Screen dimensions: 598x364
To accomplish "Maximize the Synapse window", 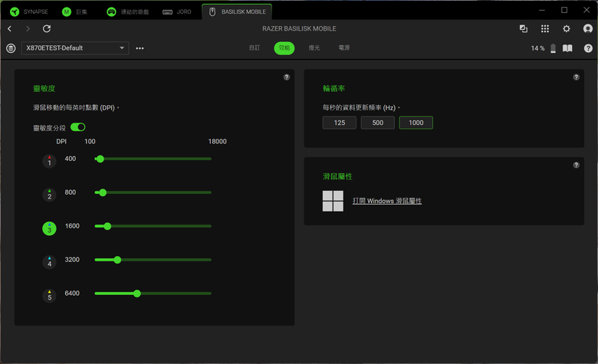I will 564,10.
